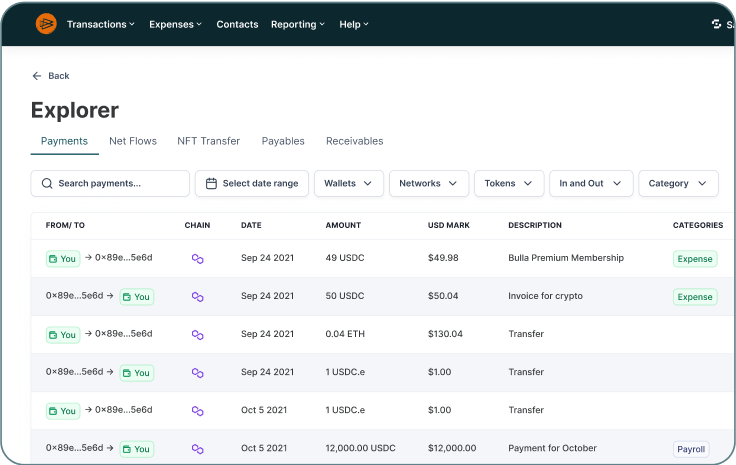
Task: Open the Help menu
Action: [354, 24]
